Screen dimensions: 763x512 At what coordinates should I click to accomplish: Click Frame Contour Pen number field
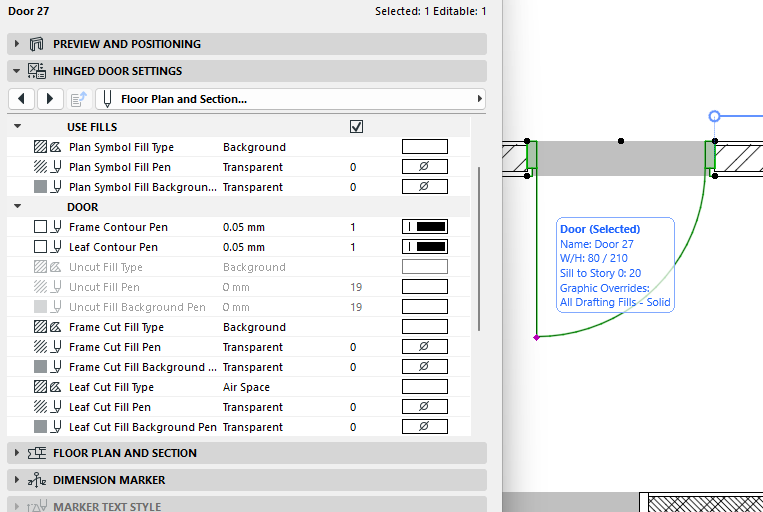point(353,227)
